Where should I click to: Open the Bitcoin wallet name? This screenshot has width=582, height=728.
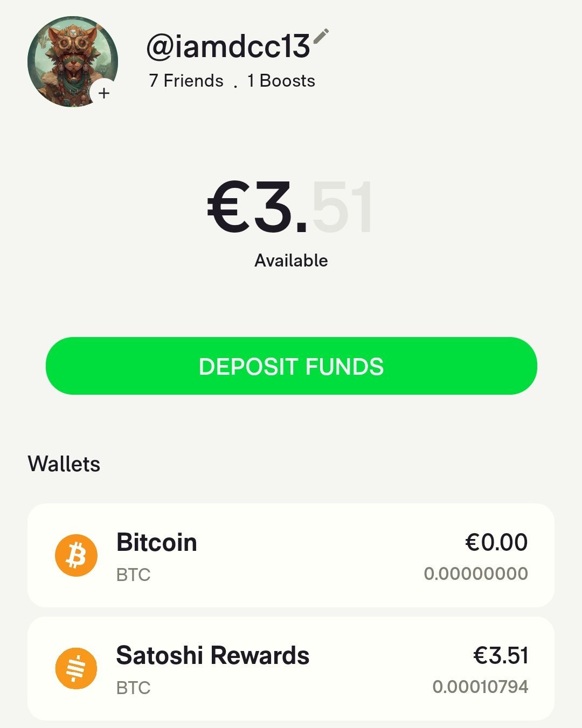coord(156,542)
